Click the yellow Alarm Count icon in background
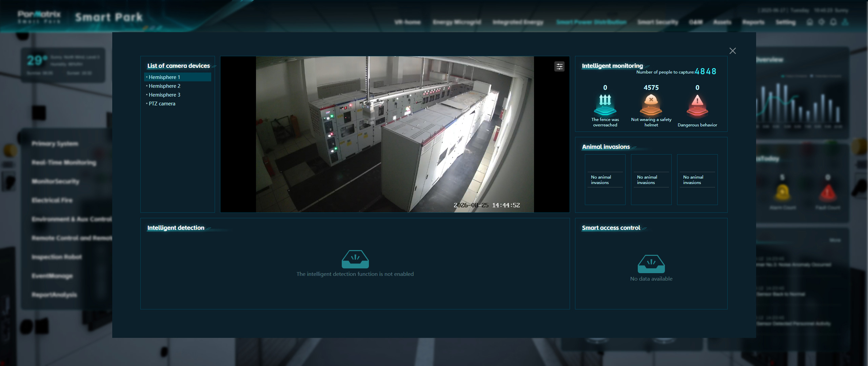This screenshot has height=366, width=868. [x=782, y=193]
